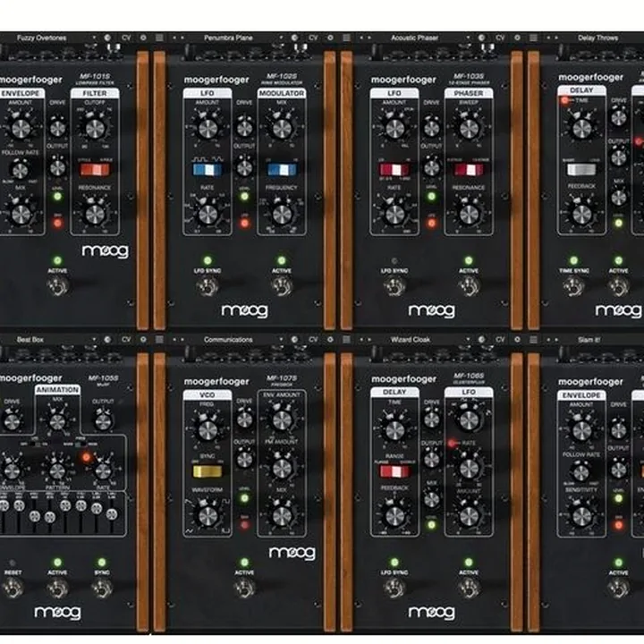644x644 pixels.
Task: Flip red phaser stage rocker on MF-103S
Action: 469,170
